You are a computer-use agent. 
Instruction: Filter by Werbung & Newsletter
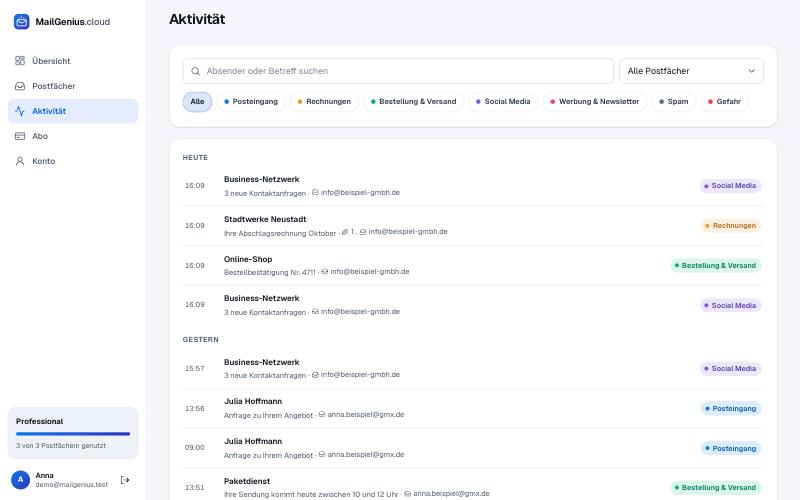click(594, 102)
